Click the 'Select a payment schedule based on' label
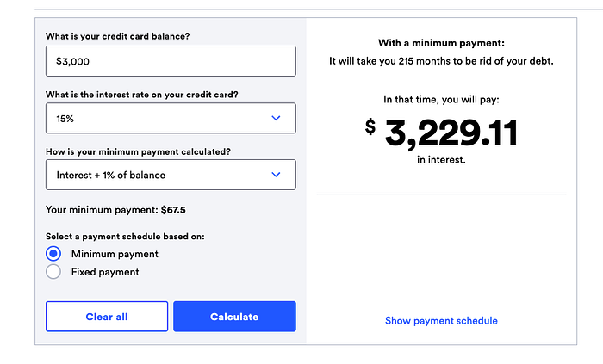Image resolution: width=603 pixels, height=364 pixels. tap(125, 236)
